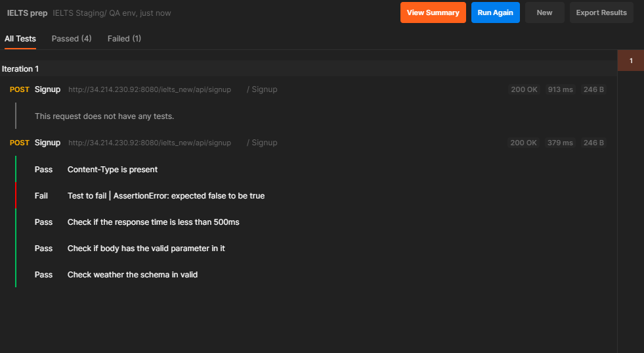This screenshot has width=644, height=353.
Task: Click the 'Check weather the schema in valid' test
Action: click(132, 275)
